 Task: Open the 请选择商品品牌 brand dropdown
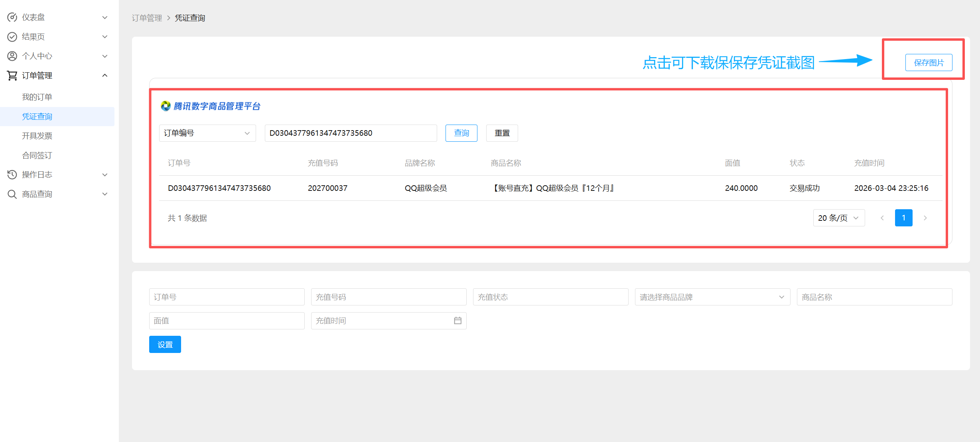(712, 297)
